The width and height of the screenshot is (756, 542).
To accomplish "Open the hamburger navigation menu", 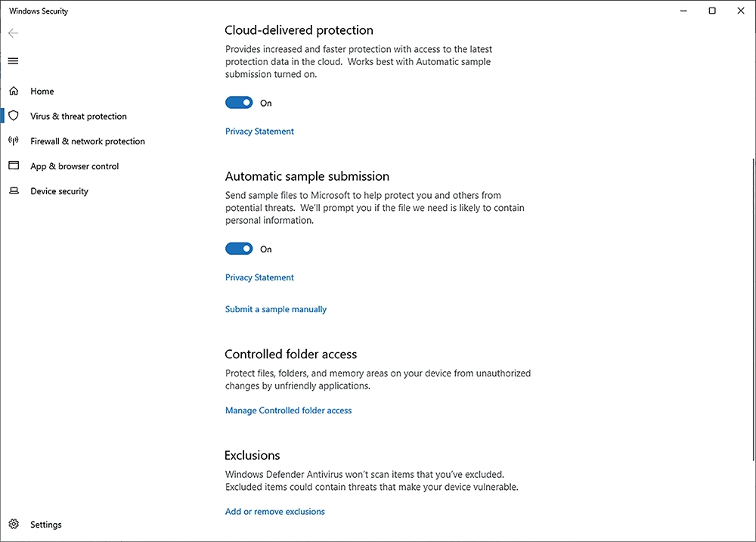I will pos(14,60).
